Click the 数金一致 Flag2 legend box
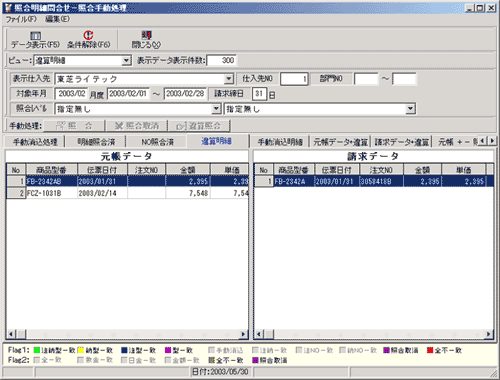500x380 pixels. (x=80, y=360)
